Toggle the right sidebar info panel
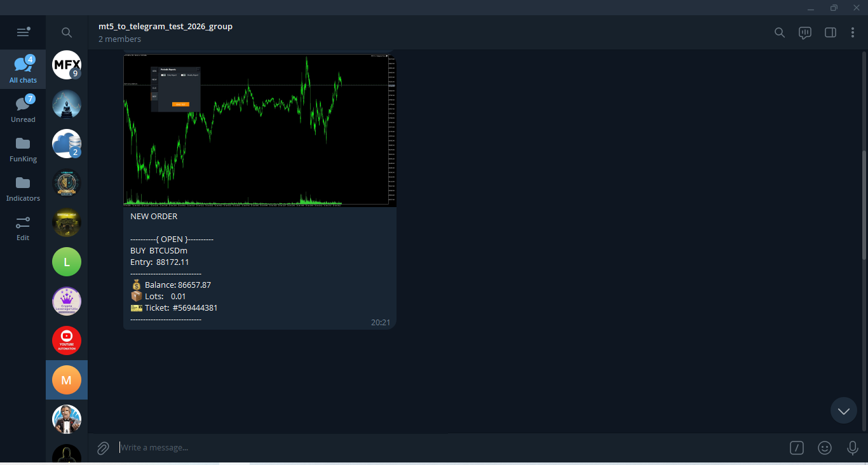The height and width of the screenshot is (465, 868). 831,32
